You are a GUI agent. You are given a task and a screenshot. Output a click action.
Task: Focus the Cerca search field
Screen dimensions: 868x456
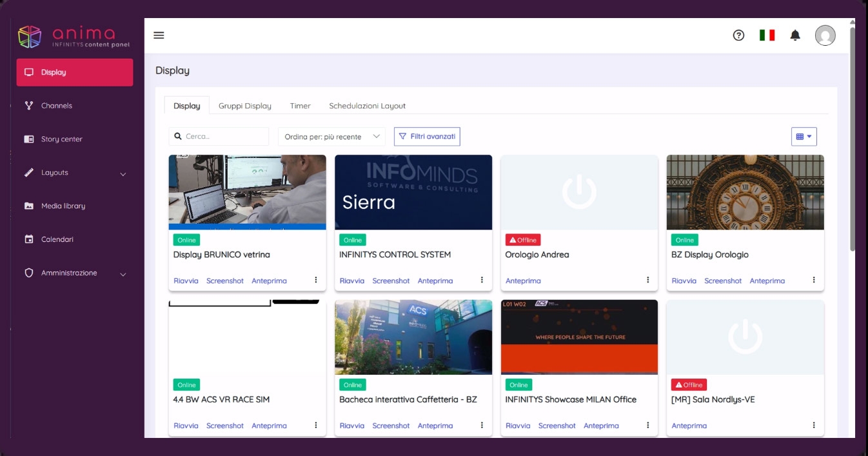coord(219,137)
